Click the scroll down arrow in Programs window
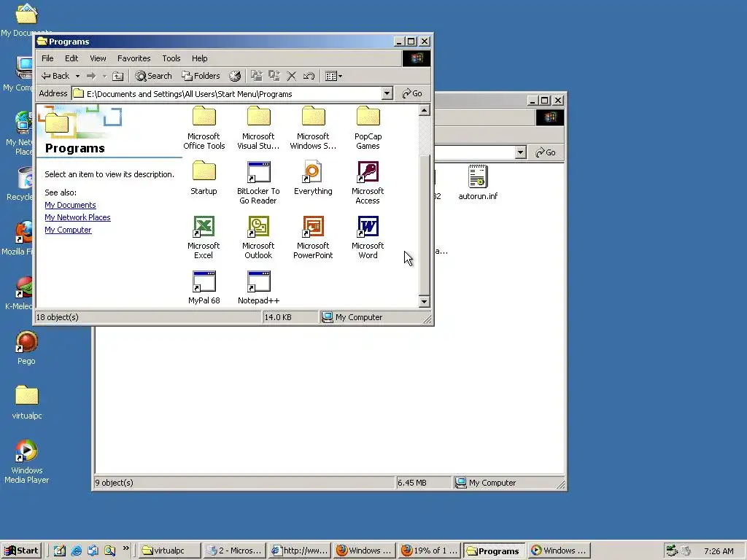This screenshot has width=747, height=560. click(x=424, y=301)
